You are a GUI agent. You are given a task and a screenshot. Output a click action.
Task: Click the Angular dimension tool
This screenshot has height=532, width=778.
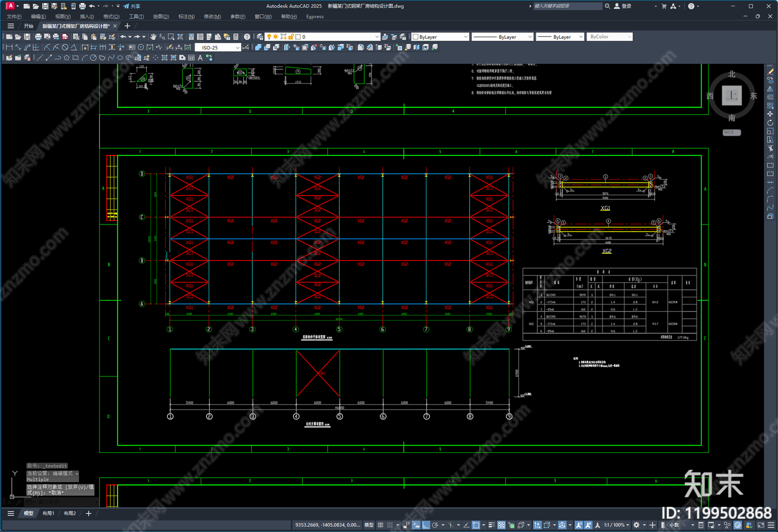point(74,48)
